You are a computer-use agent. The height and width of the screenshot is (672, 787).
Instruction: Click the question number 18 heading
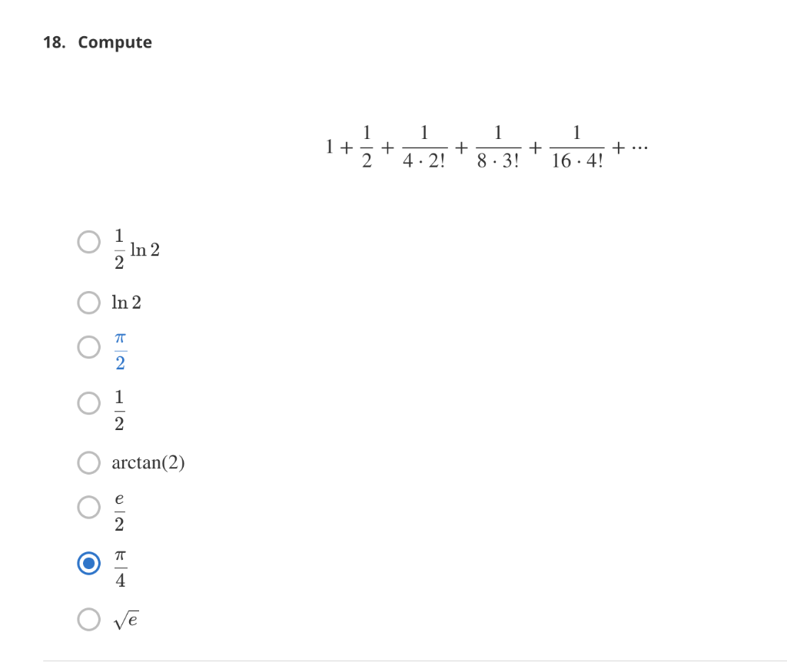(x=54, y=42)
